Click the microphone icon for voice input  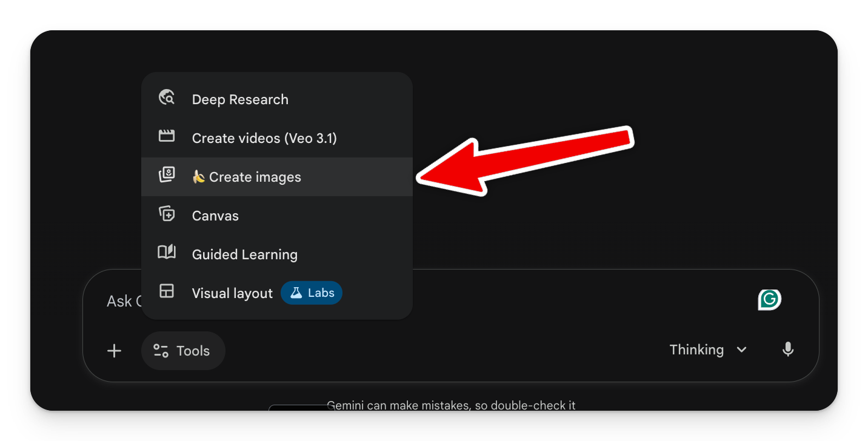click(788, 350)
